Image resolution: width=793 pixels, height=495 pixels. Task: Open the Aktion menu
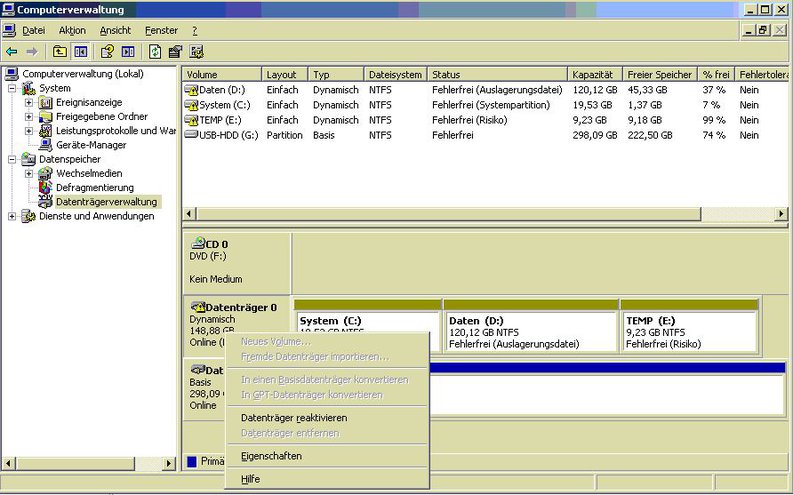pyautogui.click(x=72, y=31)
